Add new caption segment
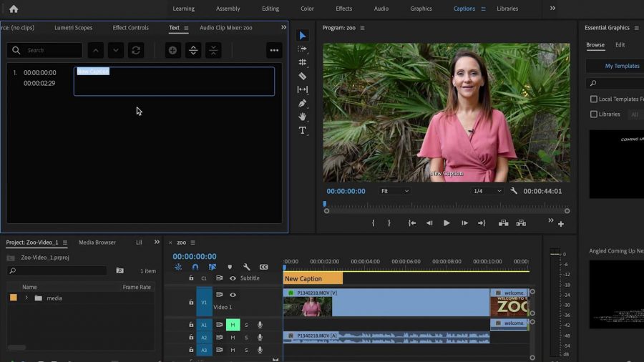The height and width of the screenshot is (362, 644). click(x=173, y=51)
